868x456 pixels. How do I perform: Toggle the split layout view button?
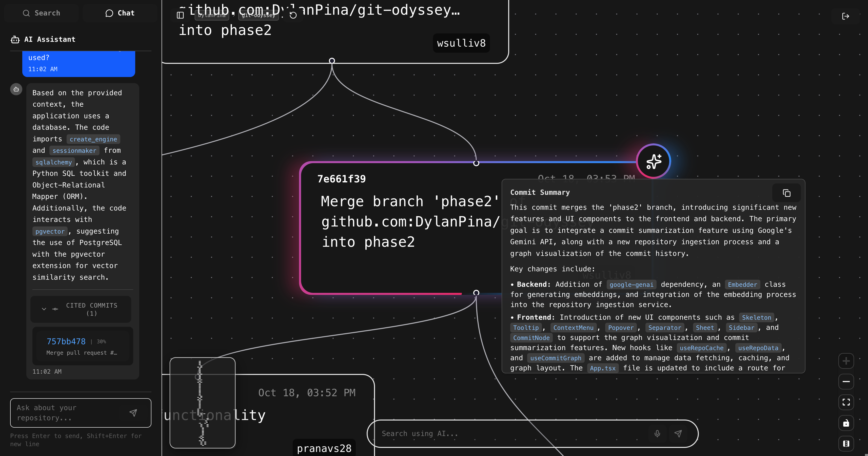(x=846, y=444)
